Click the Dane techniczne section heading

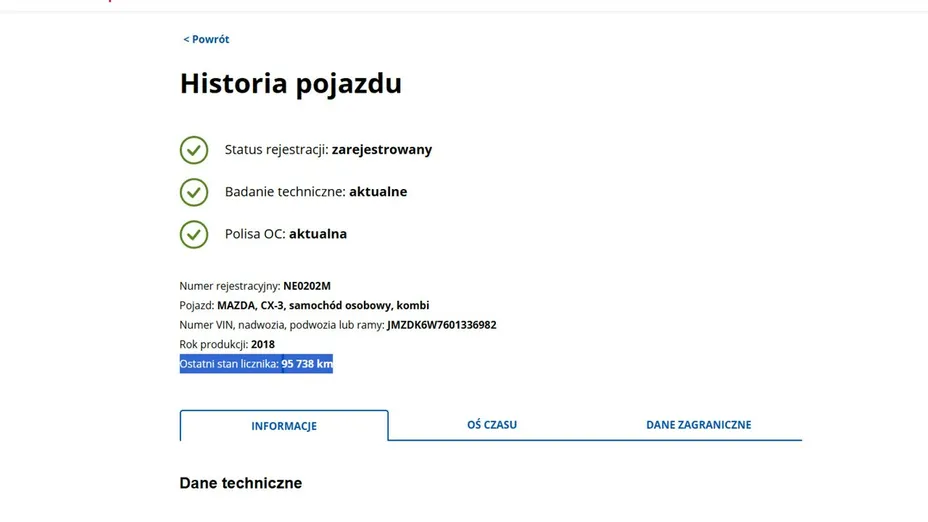tap(240, 484)
